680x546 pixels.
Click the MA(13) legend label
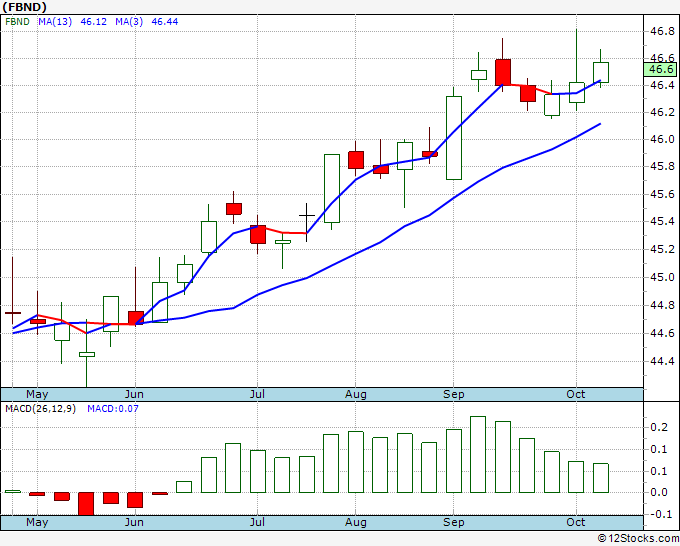click(x=55, y=22)
